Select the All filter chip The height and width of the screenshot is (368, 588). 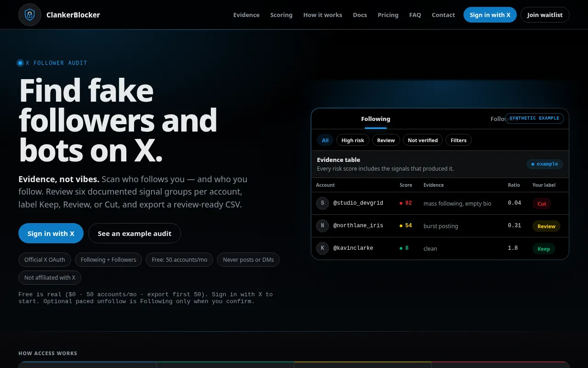point(325,140)
